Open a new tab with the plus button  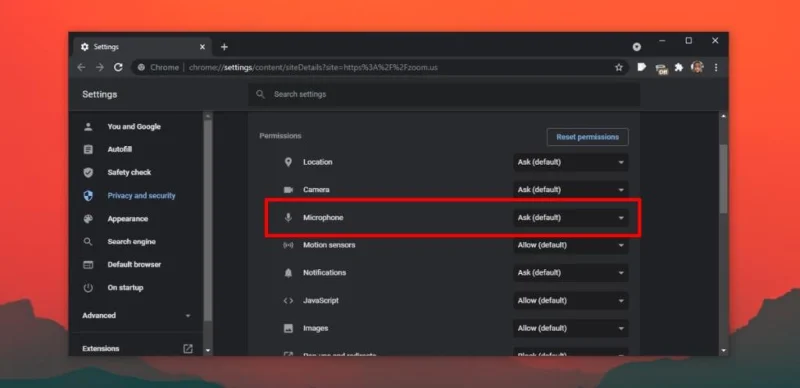[x=224, y=47]
